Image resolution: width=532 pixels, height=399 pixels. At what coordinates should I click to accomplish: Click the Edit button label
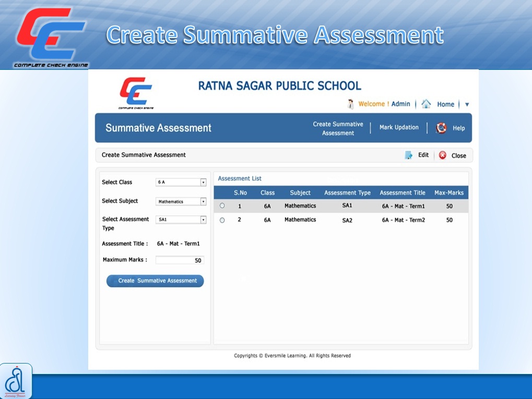pos(423,155)
